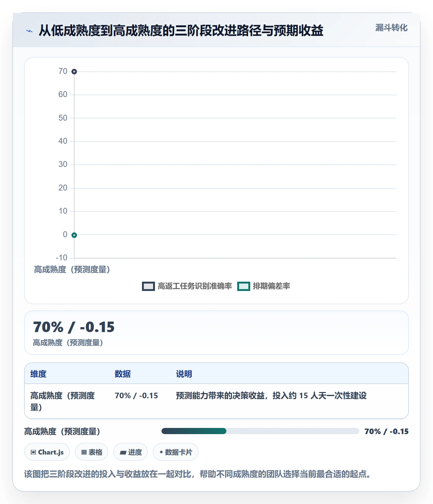
Task: Toggle the 排期偏差率 legend swatch
Action: point(244,286)
